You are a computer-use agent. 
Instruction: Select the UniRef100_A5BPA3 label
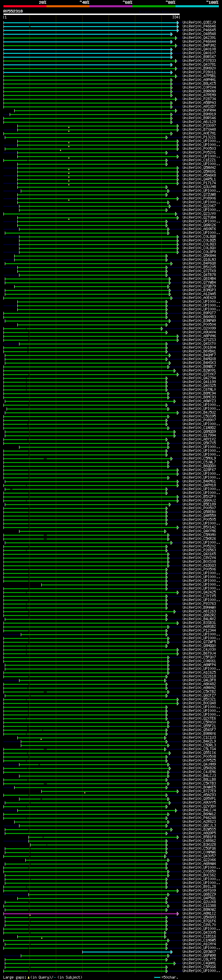[x=199, y=103]
